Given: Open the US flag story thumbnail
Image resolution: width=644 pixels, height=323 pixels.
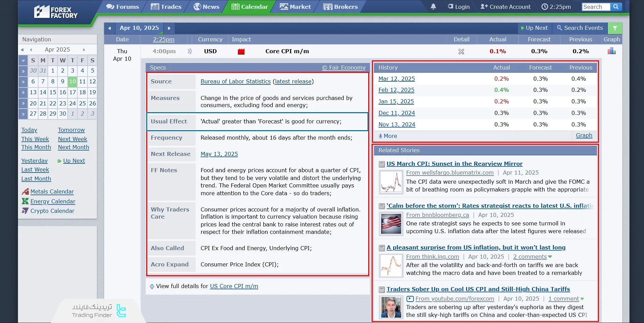Looking at the screenshot, I should click(x=391, y=224).
